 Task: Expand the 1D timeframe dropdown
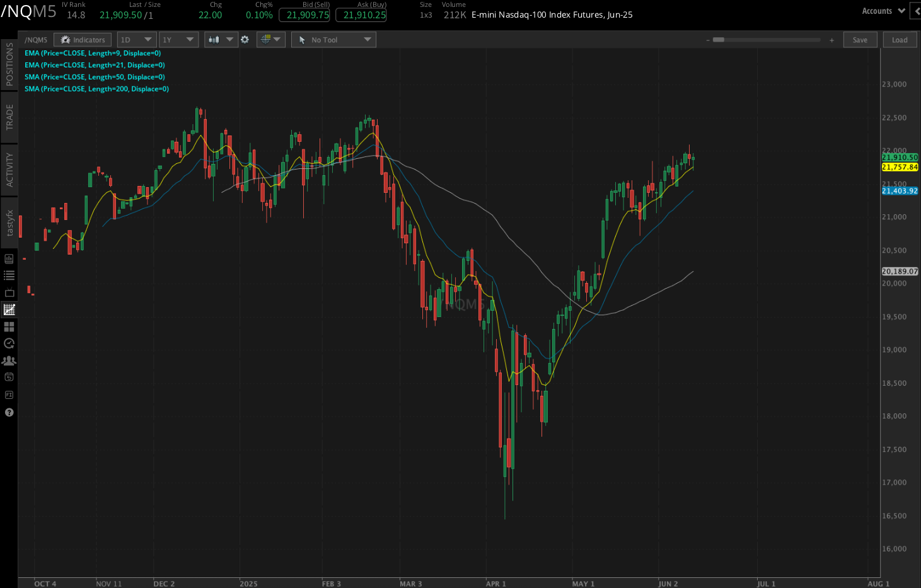136,39
